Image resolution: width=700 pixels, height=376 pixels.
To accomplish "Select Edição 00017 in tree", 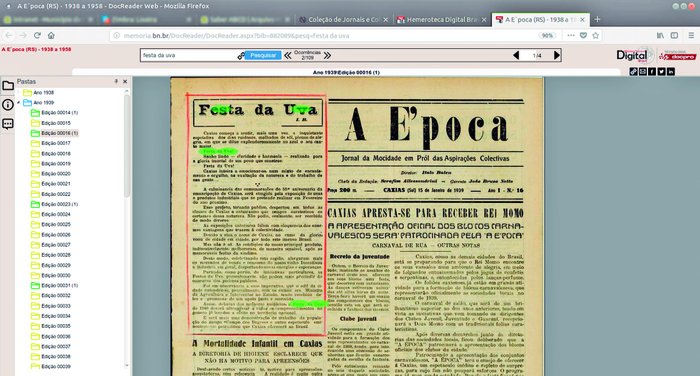I will [x=56, y=143].
